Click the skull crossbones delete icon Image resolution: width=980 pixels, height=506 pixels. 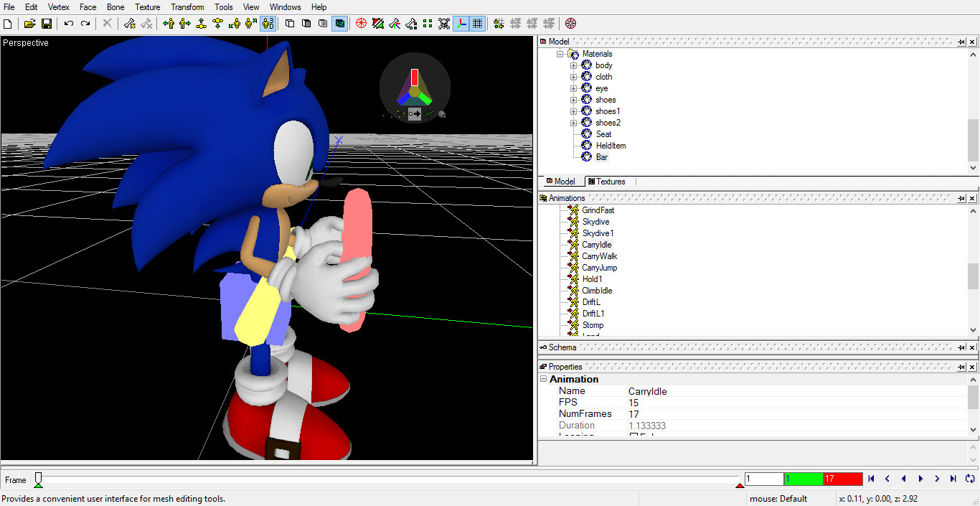pos(446,23)
